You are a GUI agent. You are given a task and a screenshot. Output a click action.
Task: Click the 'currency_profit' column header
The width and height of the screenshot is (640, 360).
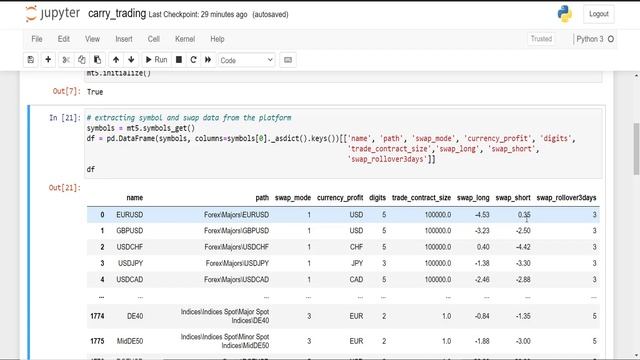click(340, 198)
